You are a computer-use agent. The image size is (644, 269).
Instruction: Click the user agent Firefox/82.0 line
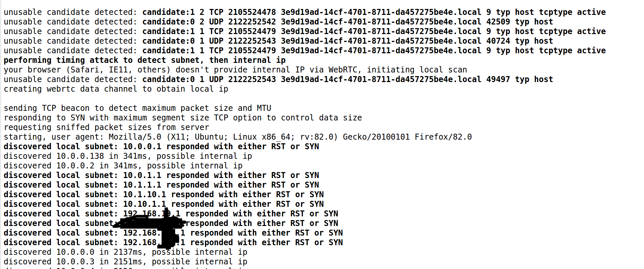238,137
